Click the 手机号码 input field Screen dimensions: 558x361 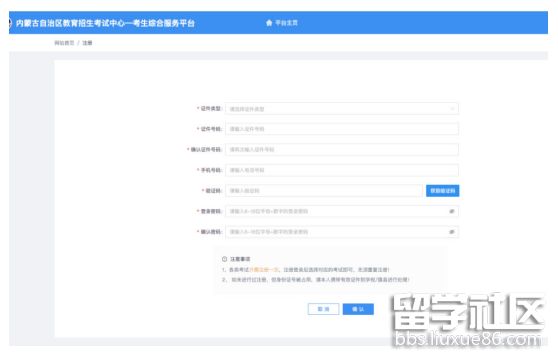pos(342,170)
